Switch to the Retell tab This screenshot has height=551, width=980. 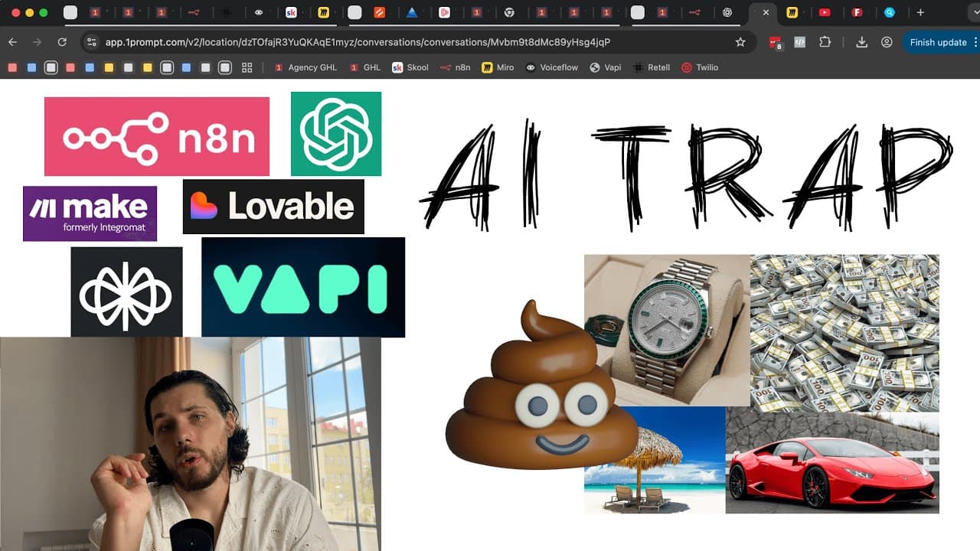tap(227, 12)
